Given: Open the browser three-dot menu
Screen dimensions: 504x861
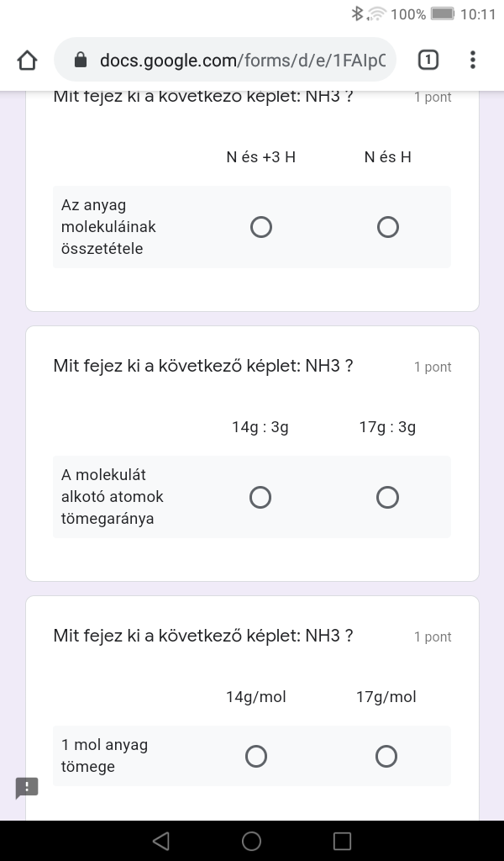Looking at the screenshot, I should (473, 60).
